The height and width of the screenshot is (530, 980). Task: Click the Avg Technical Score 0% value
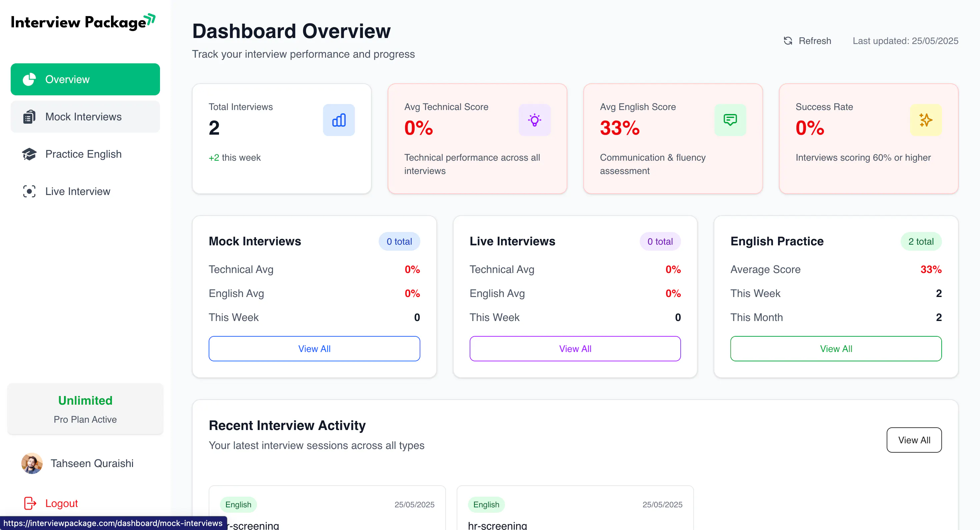418,128
